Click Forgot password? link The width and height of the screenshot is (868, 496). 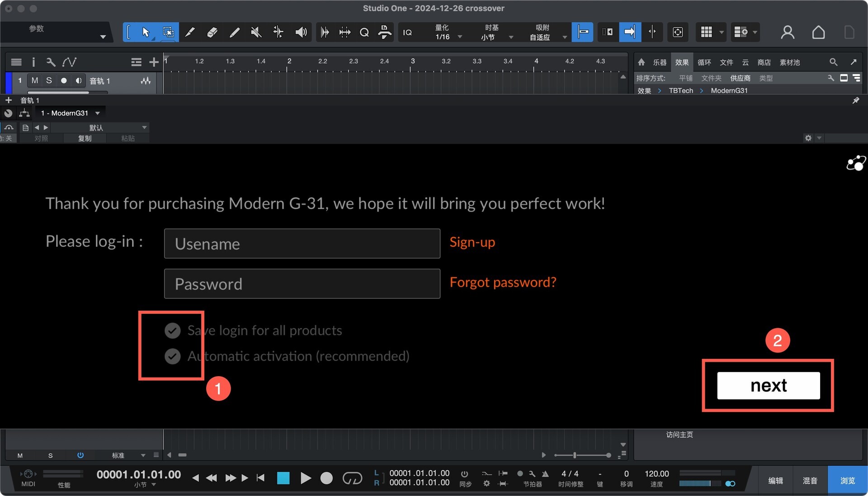tap(503, 283)
